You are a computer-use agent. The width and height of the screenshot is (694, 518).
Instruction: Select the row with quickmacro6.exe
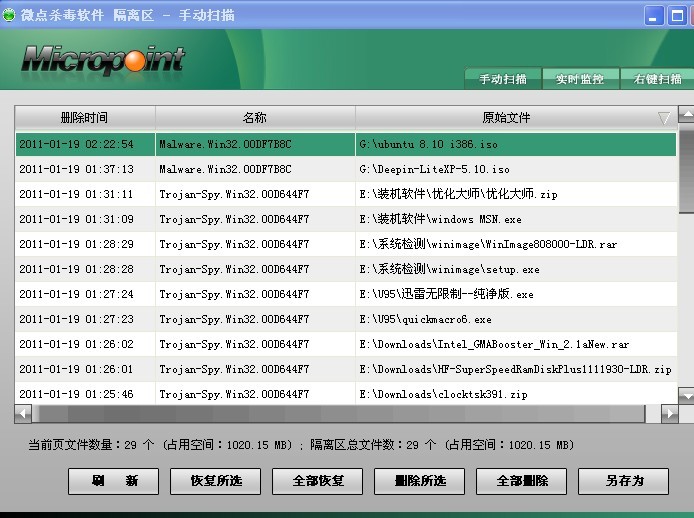pos(346,319)
